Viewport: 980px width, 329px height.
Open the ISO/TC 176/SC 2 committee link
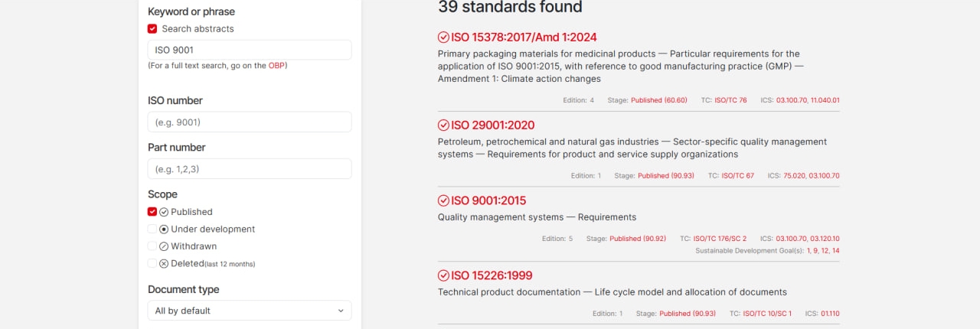click(720, 239)
